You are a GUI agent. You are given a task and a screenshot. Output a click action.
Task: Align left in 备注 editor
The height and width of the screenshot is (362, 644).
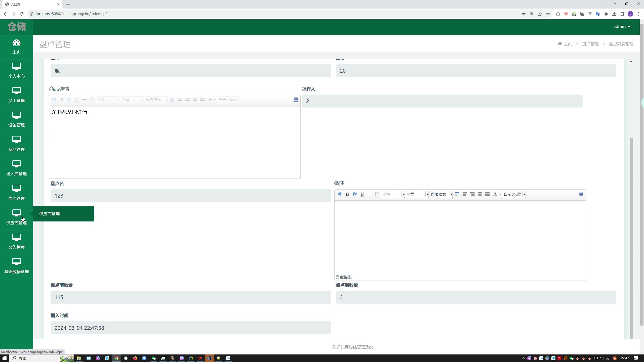(465, 194)
